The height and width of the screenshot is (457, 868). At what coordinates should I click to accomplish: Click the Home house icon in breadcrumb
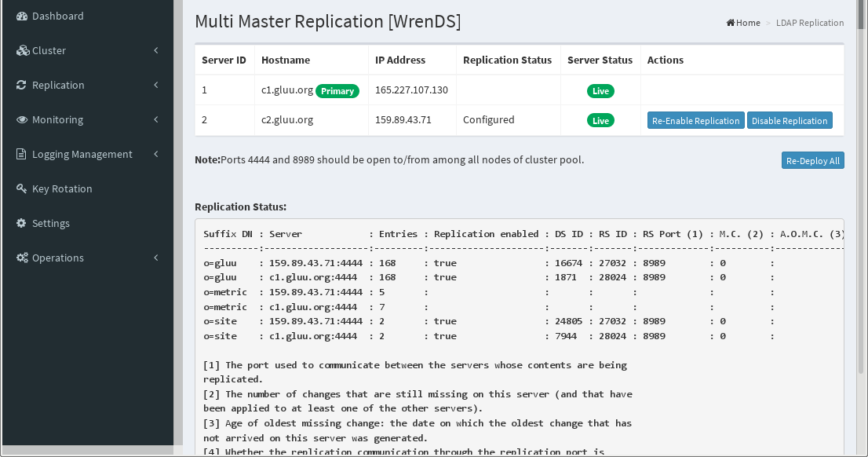click(731, 23)
